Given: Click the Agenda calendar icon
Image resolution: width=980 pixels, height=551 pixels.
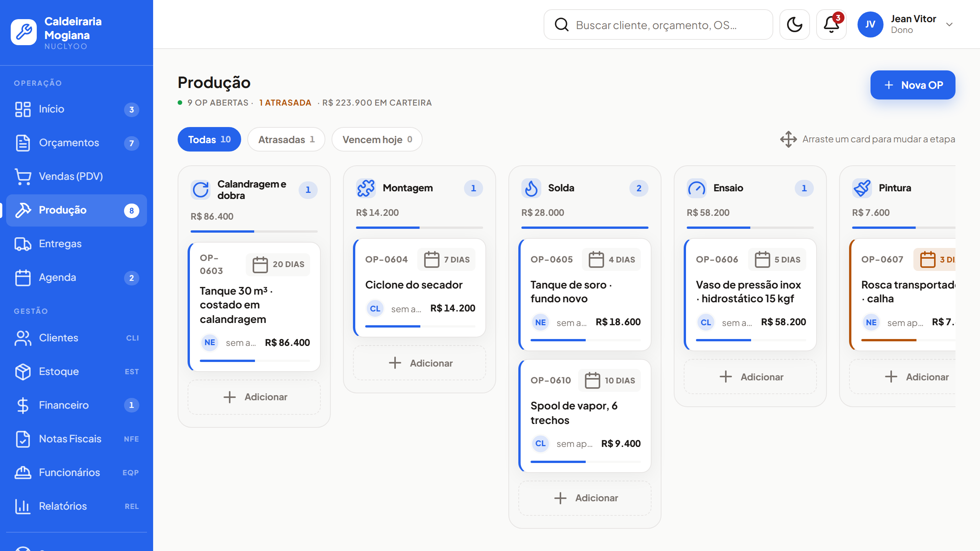Looking at the screenshot, I should click(x=23, y=277).
